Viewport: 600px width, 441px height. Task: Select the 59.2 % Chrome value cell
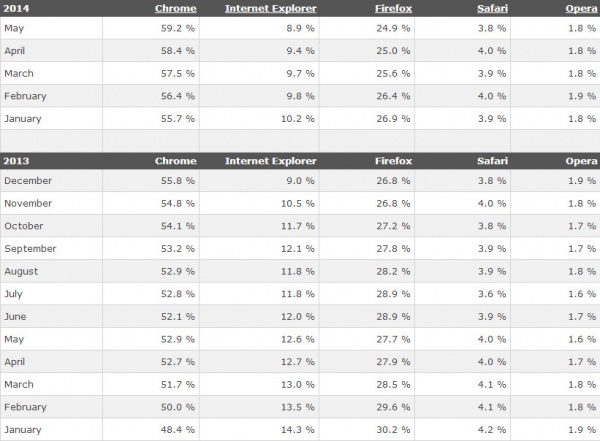[179, 27]
